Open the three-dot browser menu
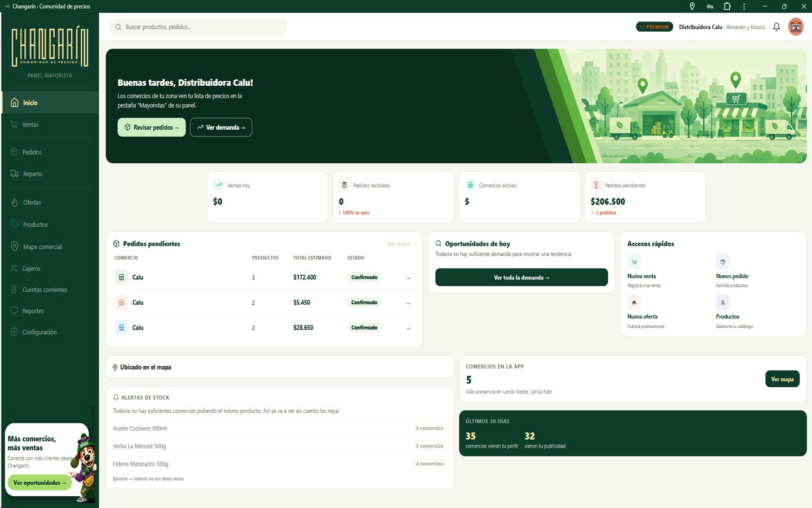The image size is (812, 508). click(744, 6)
